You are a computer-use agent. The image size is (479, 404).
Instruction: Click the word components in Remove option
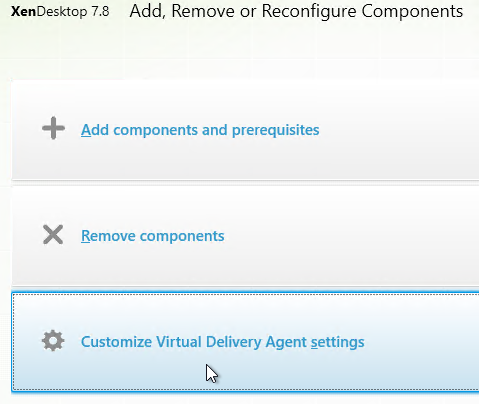(182, 237)
